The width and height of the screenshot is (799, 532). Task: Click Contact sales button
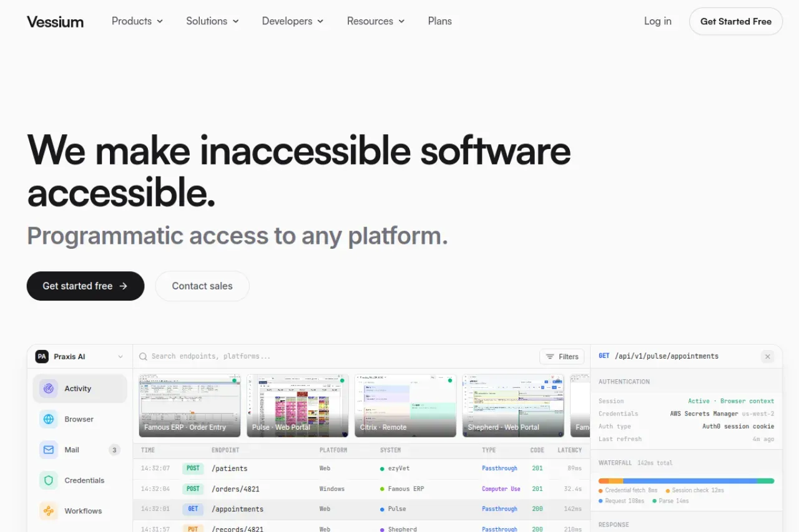(202, 286)
